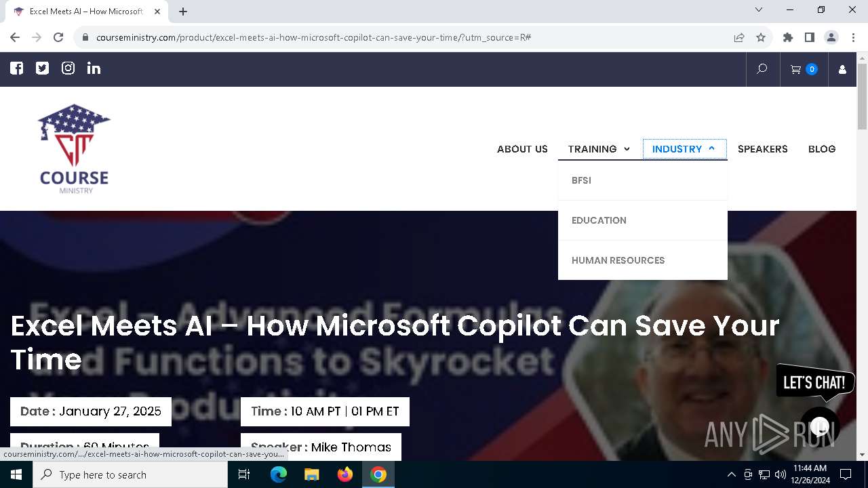Viewport: 868px width, 488px height.
Task: View the shopping cart
Action: 804,69
